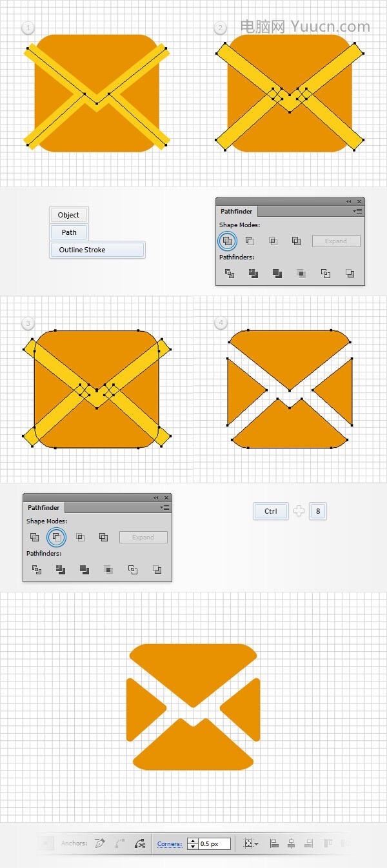Click Unite in the upper Pathfinder panel
The image size is (387, 868).
click(227, 241)
